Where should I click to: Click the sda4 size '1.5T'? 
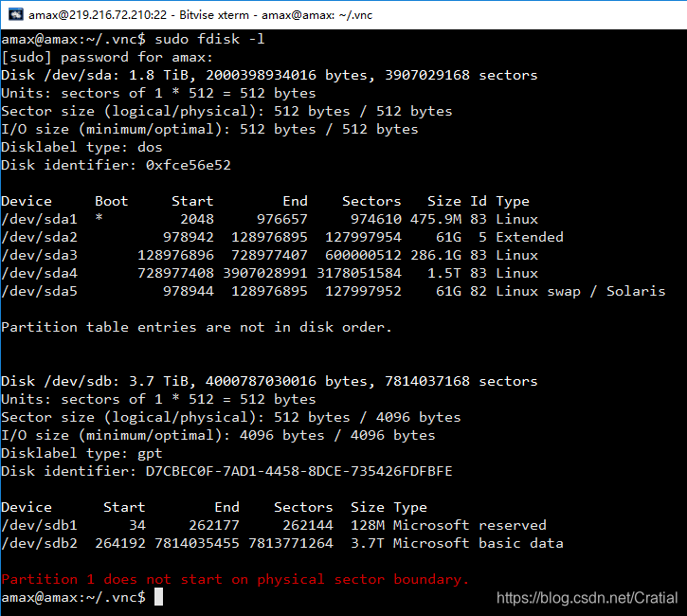click(444, 273)
